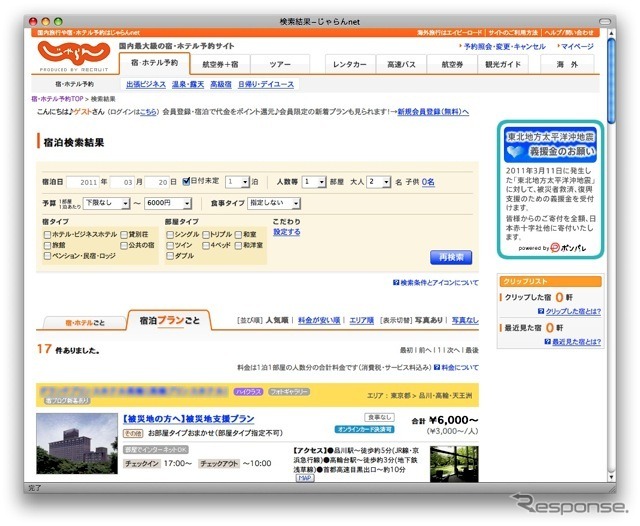Check the 和室 room type
The image size is (640, 526).
click(x=238, y=235)
